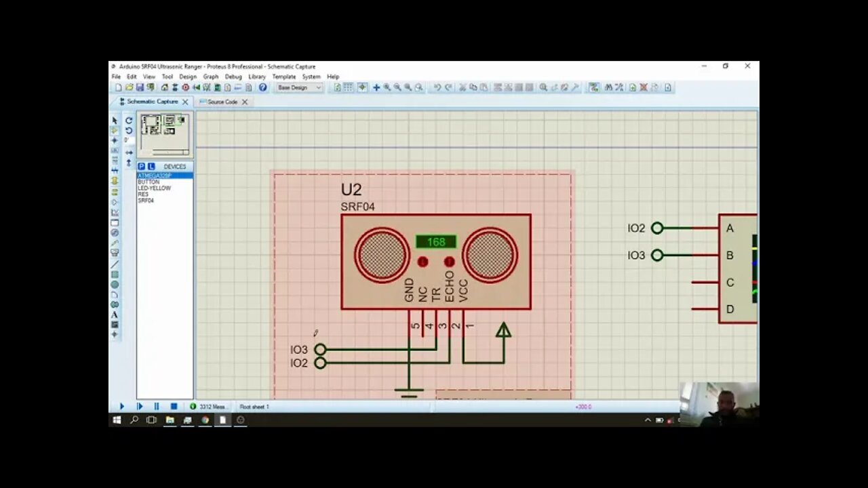The height and width of the screenshot is (488, 868).
Task: Close the Source Code tab
Action: [245, 102]
